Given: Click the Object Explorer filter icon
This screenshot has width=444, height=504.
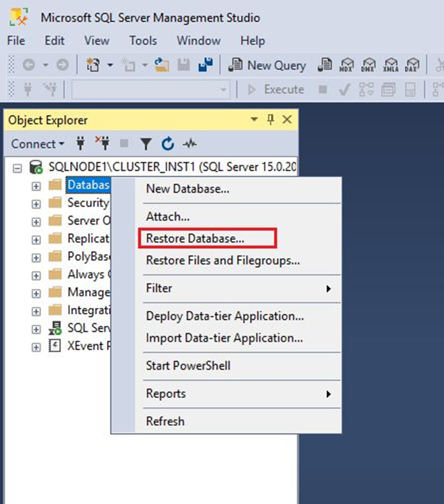Looking at the screenshot, I should [146, 144].
